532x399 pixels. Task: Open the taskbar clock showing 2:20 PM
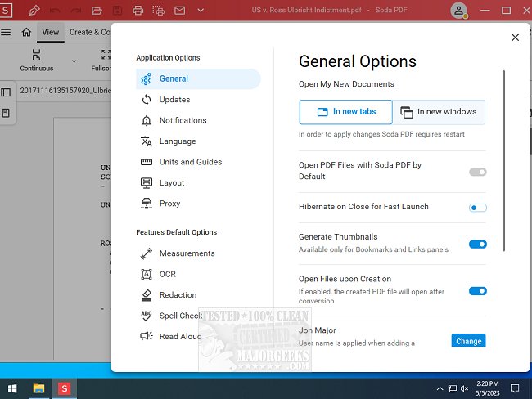488,388
